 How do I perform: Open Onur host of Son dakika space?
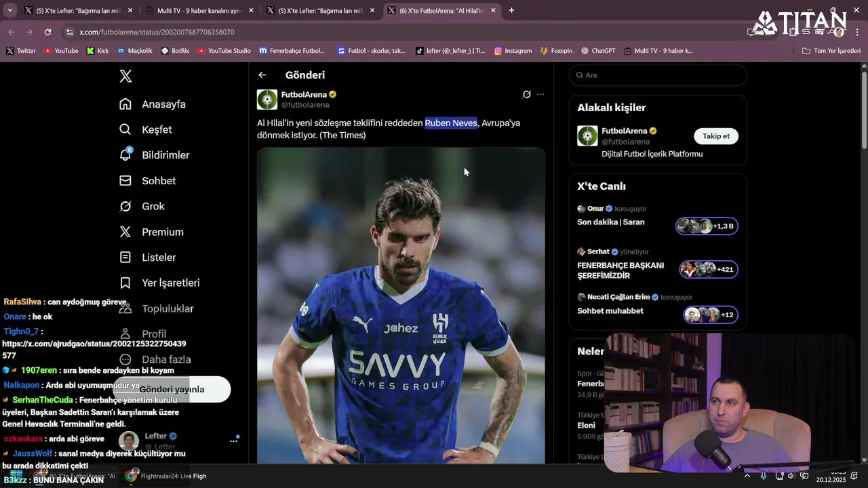pyautogui.click(x=595, y=209)
